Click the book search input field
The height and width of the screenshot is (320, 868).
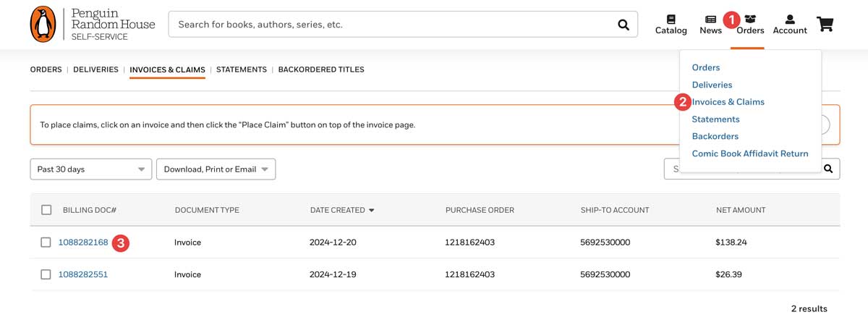pos(391,25)
